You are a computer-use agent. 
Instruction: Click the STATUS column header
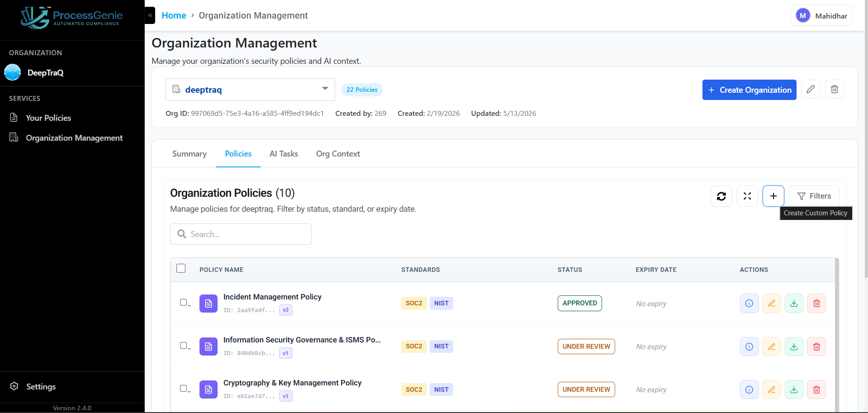pos(569,270)
